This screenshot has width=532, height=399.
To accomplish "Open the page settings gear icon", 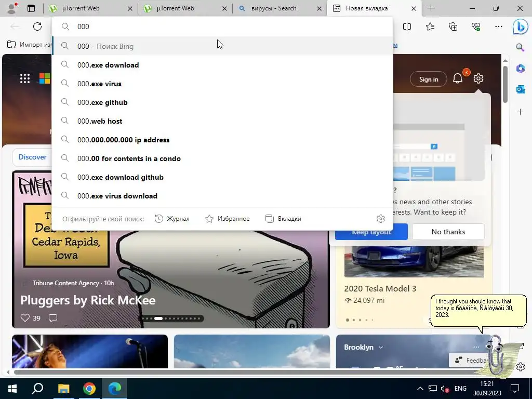I will (478, 78).
